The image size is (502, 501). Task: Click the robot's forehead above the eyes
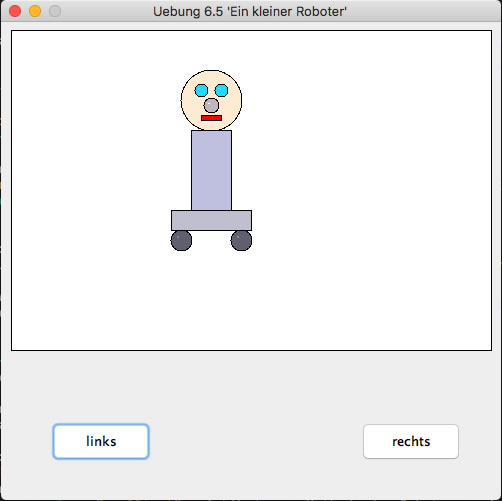pyautogui.click(x=211, y=77)
